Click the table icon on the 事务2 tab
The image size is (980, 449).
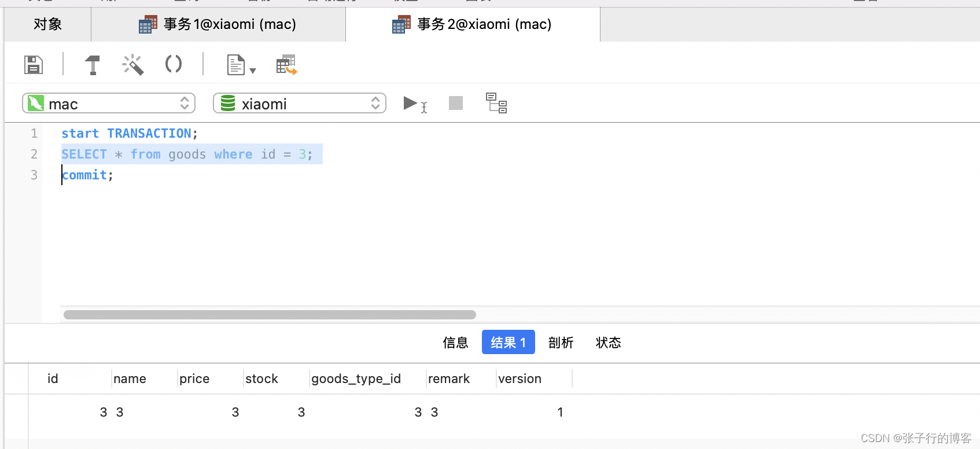pyautogui.click(x=401, y=24)
